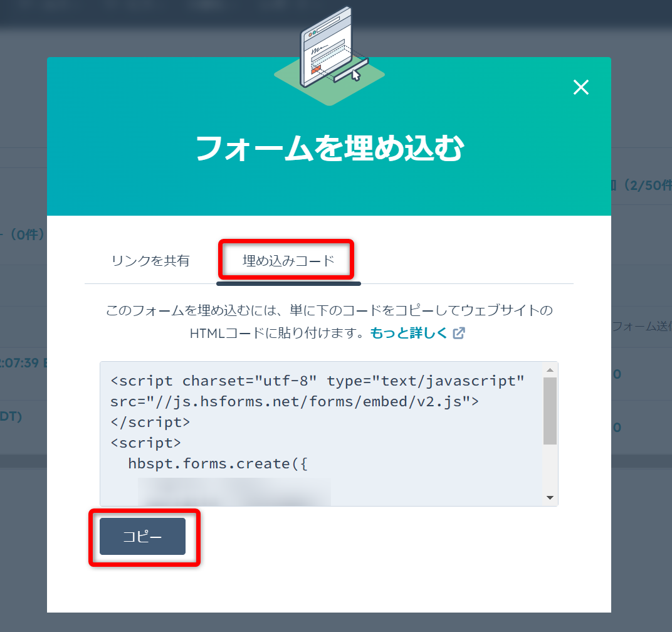Click the code box scroll up arrow

[x=550, y=370]
